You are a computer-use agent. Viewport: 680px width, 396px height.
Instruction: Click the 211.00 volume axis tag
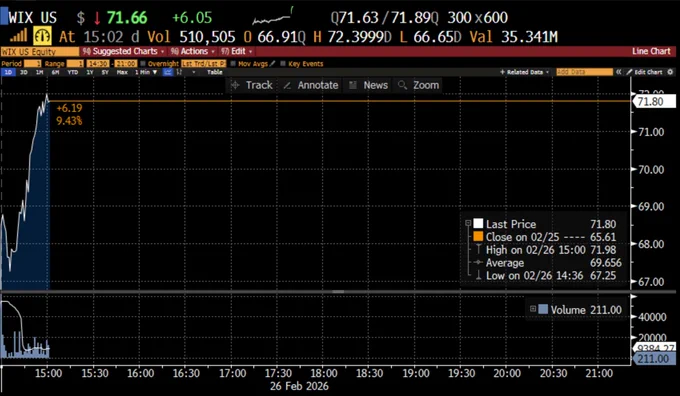(x=655, y=359)
